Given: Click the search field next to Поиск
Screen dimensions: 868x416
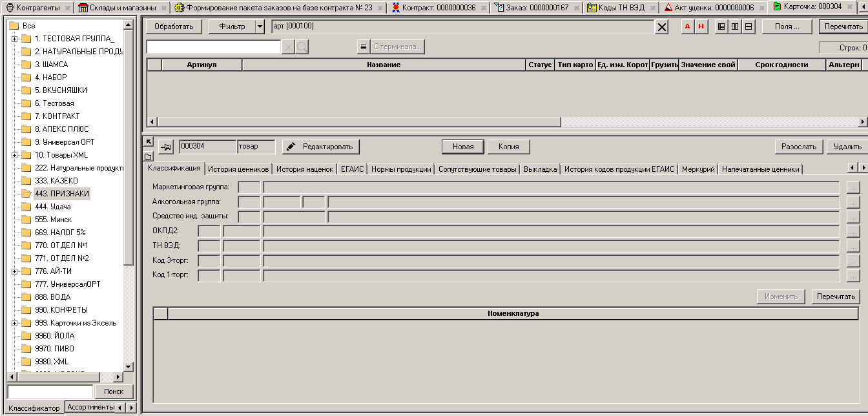Looking at the screenshot, I should click(x=50, y=391).
